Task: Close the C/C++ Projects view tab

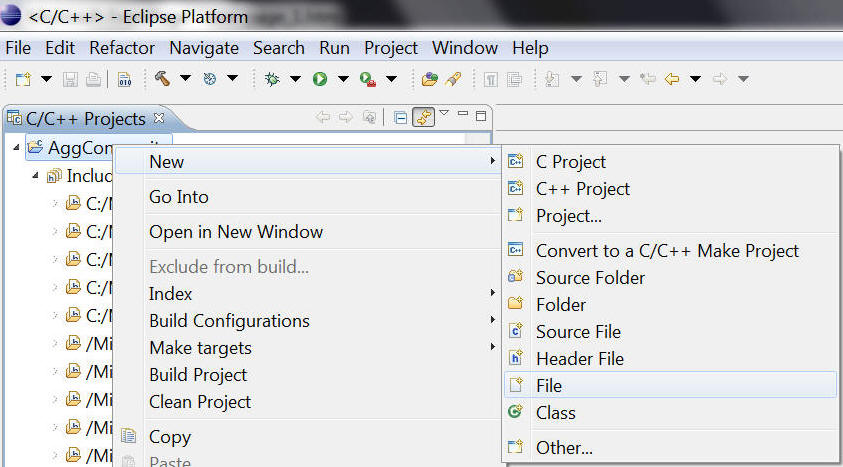Action: tap(159, 118)
